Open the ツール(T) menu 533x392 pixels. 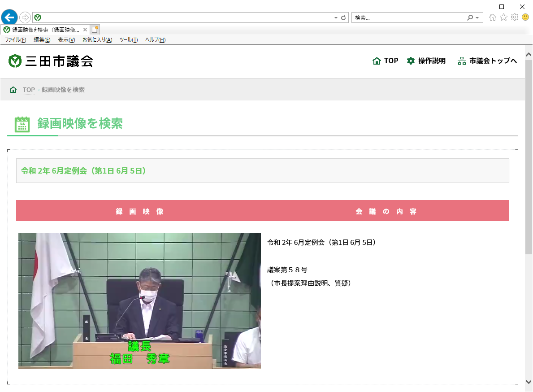(129, 40)
